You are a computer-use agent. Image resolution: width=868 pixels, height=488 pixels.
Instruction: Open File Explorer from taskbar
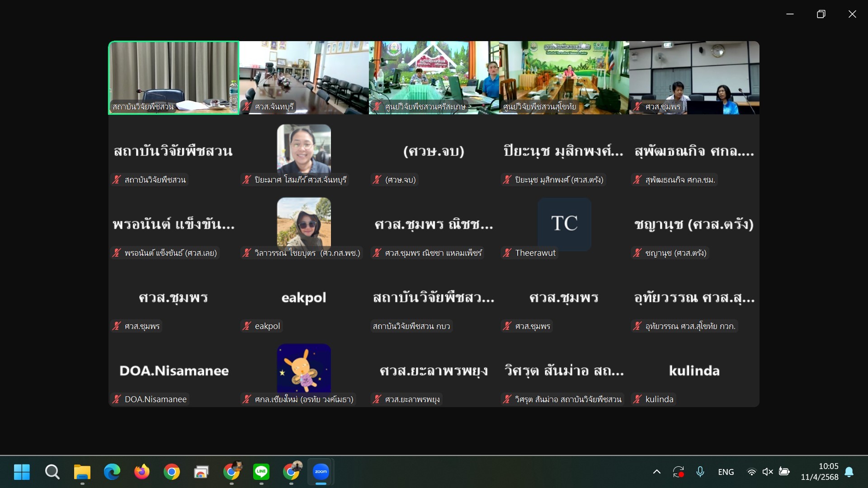coord(82,472)
